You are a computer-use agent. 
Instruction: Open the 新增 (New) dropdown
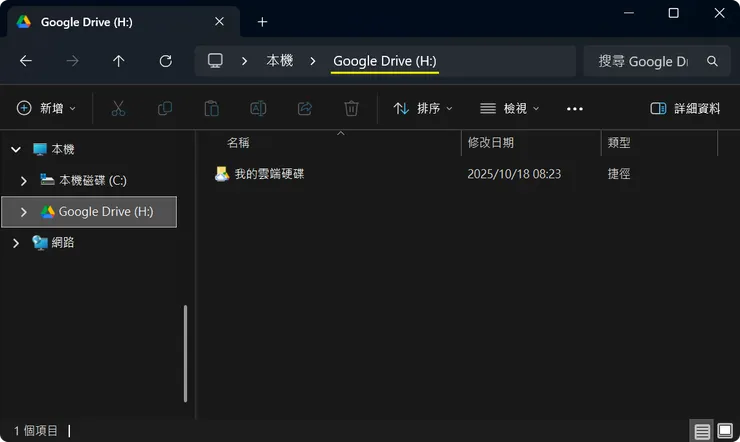46,108
